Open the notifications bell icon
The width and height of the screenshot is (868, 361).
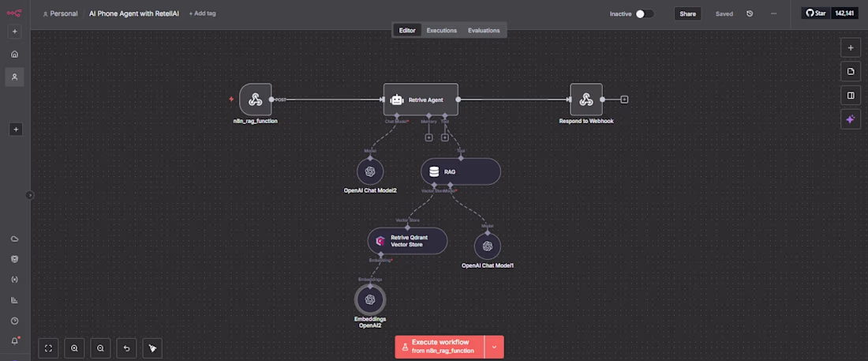15,340
